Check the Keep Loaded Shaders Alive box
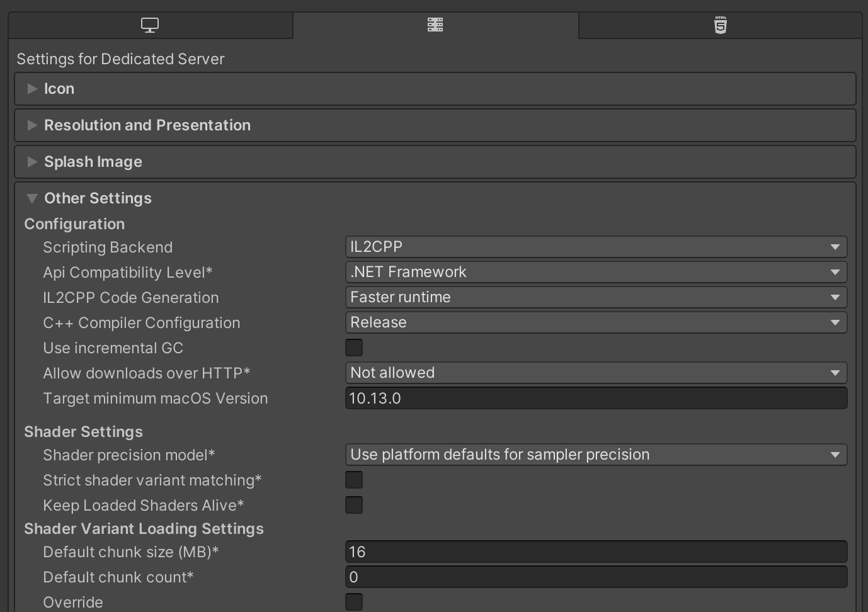 coord(354,505)
